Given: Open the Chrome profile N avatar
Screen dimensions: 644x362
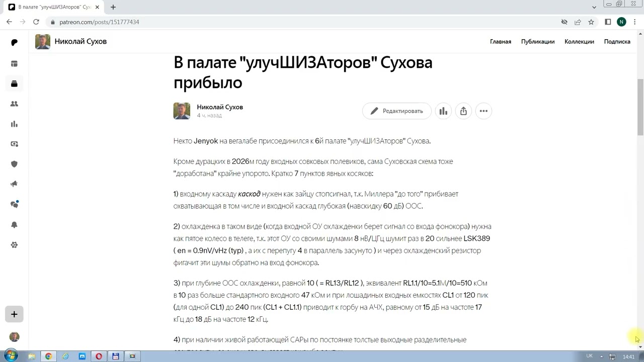Looking at the screenshot, I should (621, 22).
